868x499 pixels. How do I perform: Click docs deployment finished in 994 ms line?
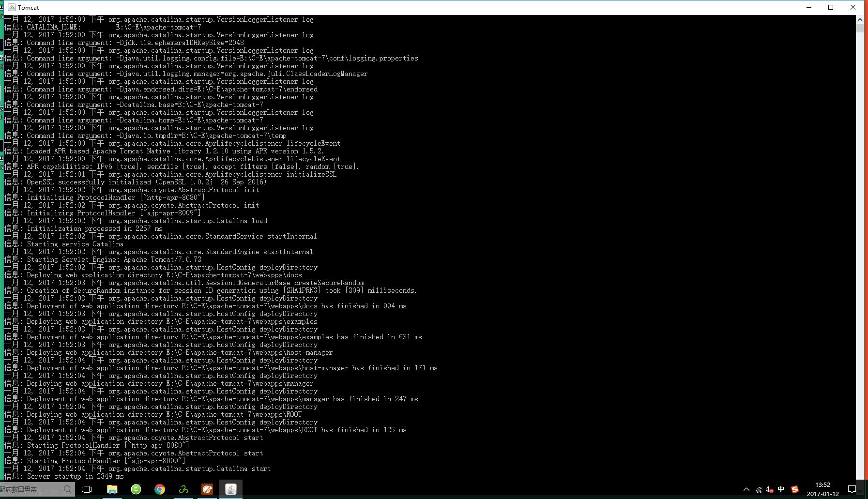[x=205, y=306]
